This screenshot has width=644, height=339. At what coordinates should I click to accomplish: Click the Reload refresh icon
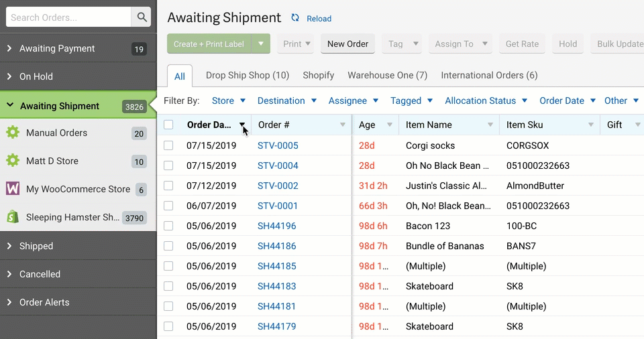click(x=295, y=18)
